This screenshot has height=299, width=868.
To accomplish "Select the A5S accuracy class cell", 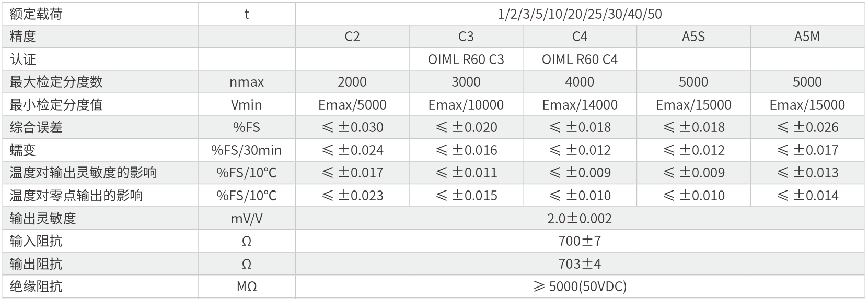I will click(693, 37).
